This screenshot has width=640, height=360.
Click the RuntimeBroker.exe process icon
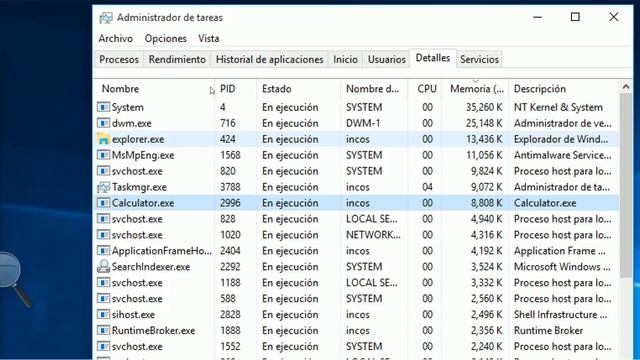tap(103, 330)
